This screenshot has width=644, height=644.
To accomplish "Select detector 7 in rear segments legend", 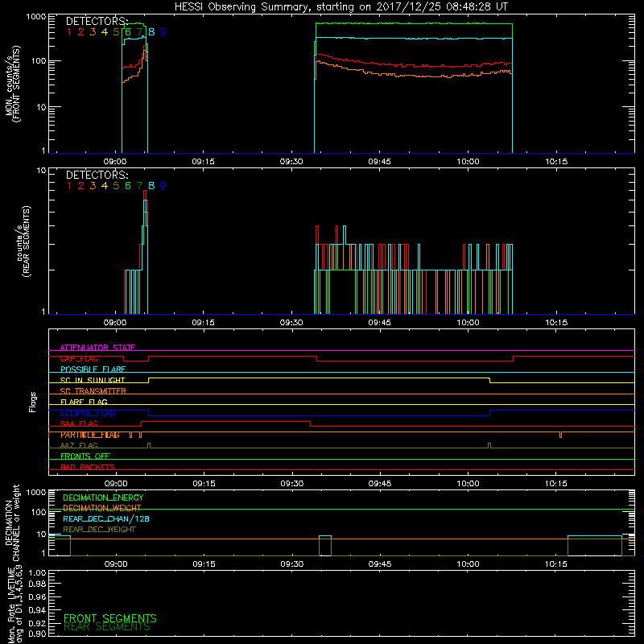I will coord(139,186).
